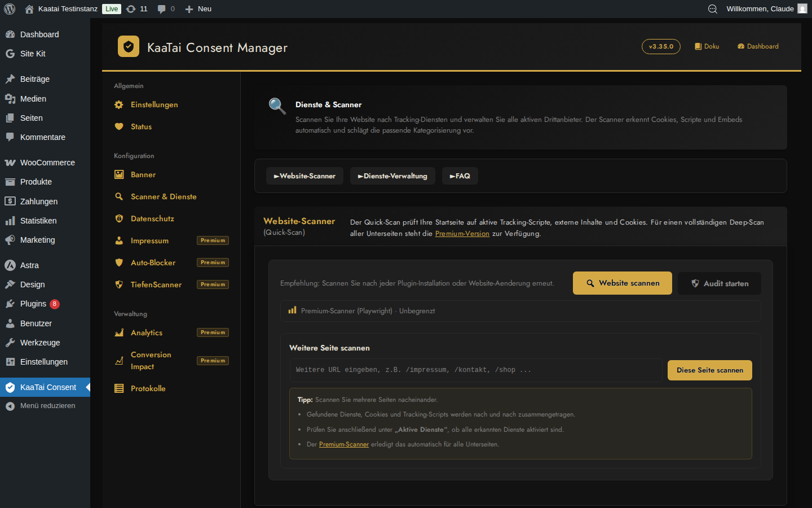812x508 pixels.
Task: Open the comments bubble in the admin bar
Action: 162,9
